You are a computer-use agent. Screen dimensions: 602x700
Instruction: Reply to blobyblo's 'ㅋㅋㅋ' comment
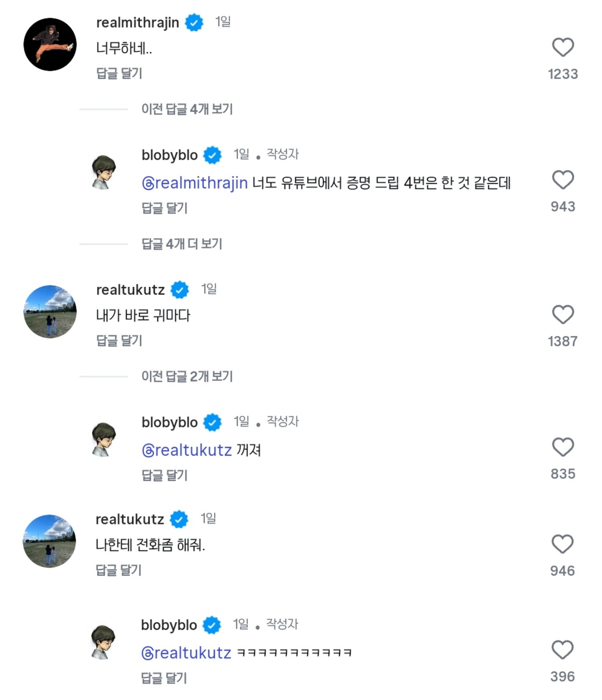pos(164,678)
